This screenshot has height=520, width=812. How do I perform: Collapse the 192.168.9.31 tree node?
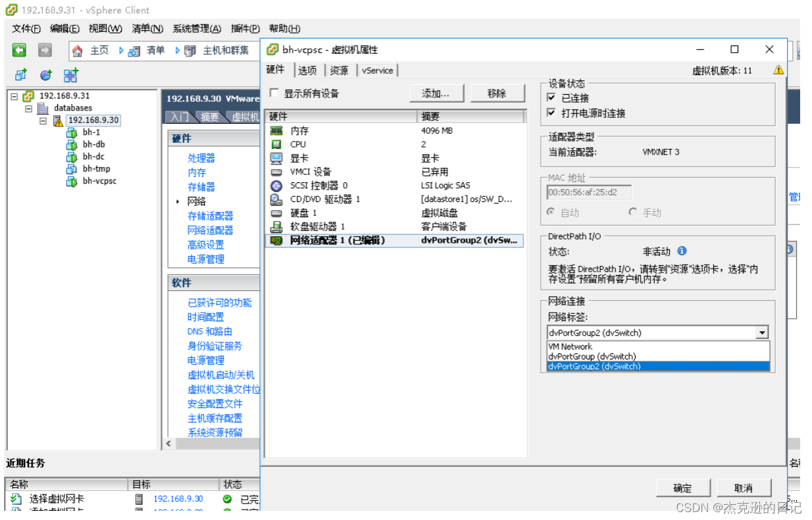click(x=14, y=96)
